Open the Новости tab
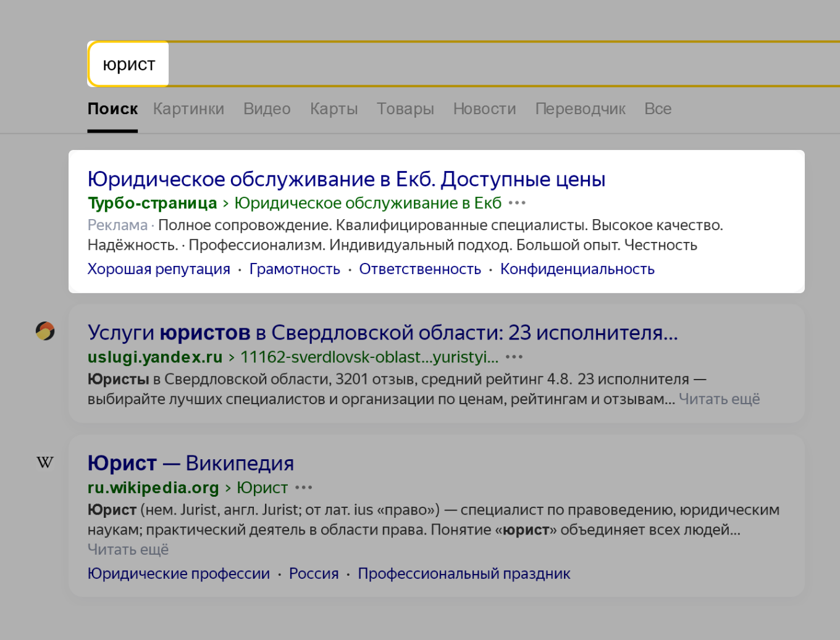The height and width of the screenshot is (640, 840). (x=484, y=109)
